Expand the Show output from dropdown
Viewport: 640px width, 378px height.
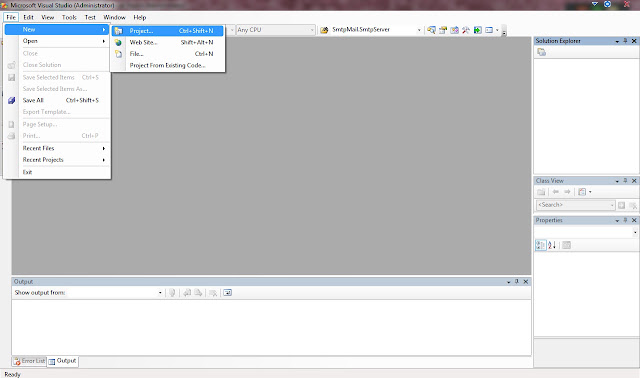point(160,293)
